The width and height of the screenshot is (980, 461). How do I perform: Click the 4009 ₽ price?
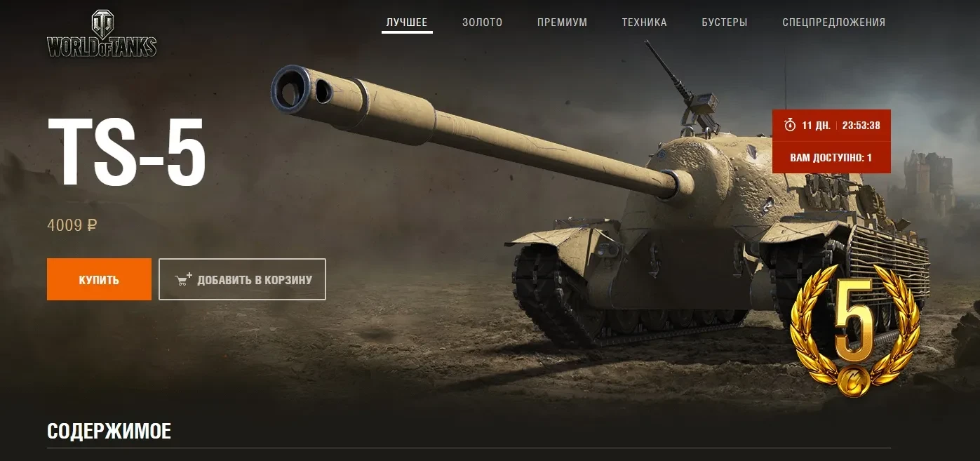tap(72, 225)
